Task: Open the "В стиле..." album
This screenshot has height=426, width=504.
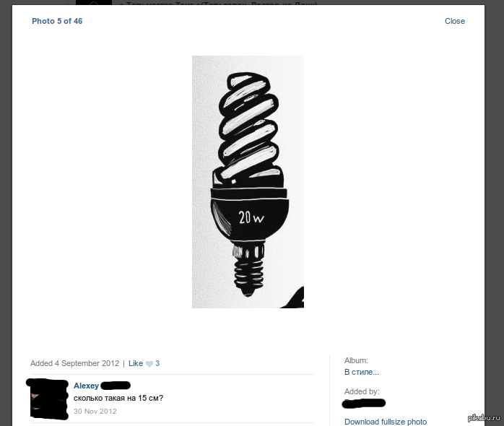Action: [362, 372]
